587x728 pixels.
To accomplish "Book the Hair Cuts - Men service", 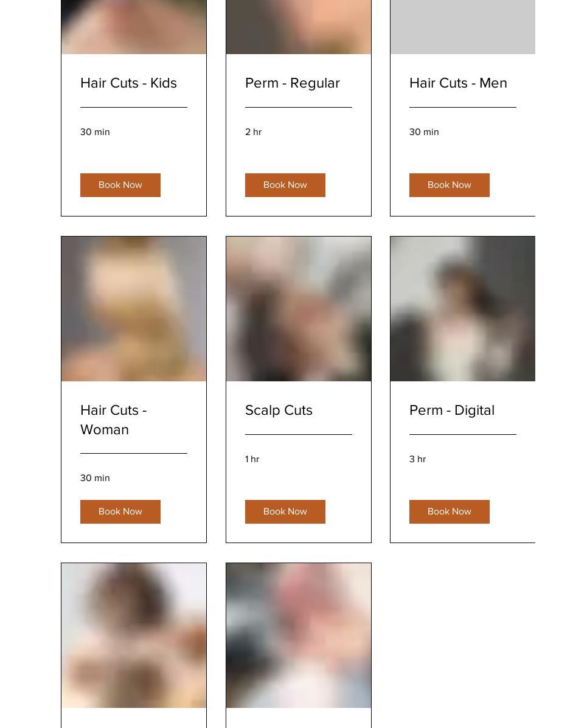I will (x=449, y=185).
